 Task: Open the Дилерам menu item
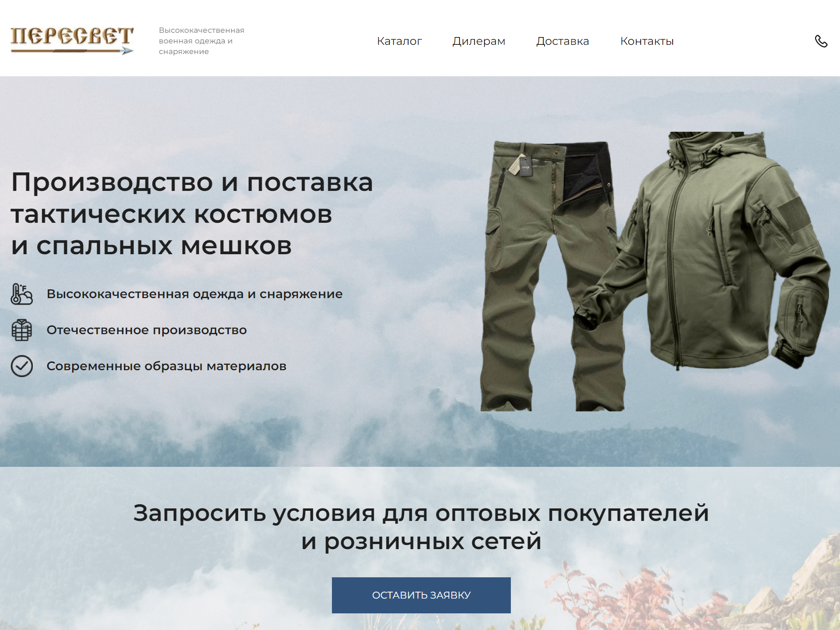479,41
